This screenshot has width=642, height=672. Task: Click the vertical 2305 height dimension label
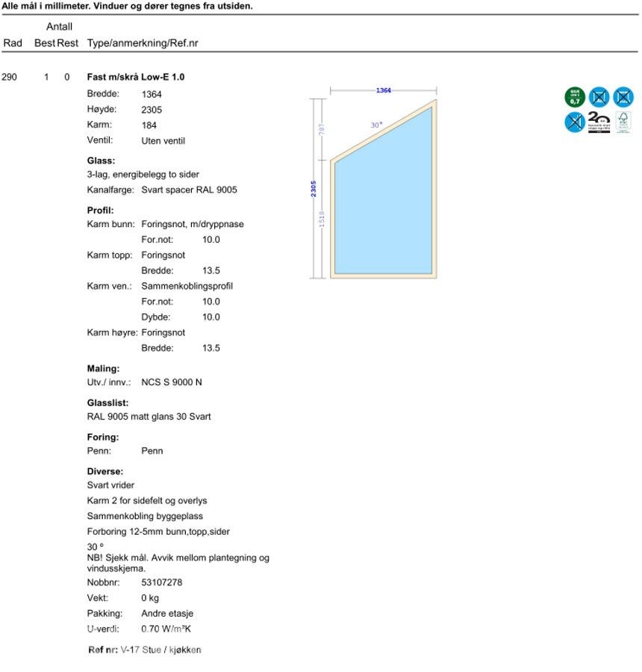pyautogui.click(x=314, y=189)
